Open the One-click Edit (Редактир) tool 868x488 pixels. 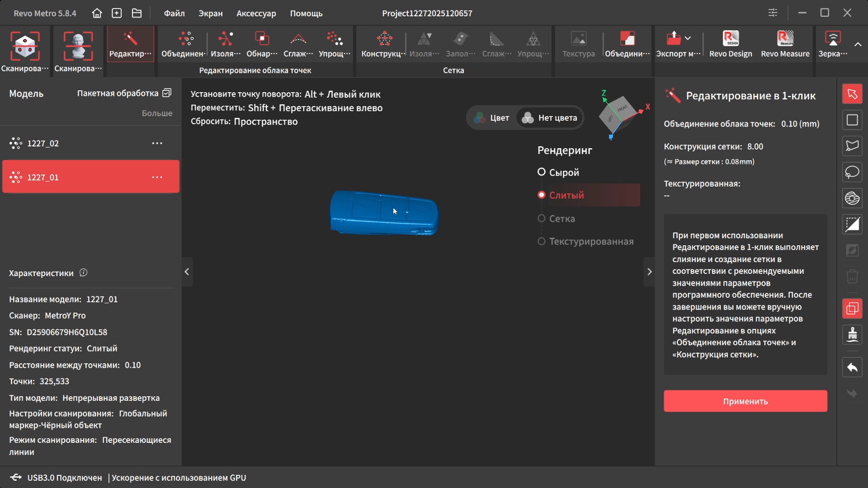click(x=130, y=44)
